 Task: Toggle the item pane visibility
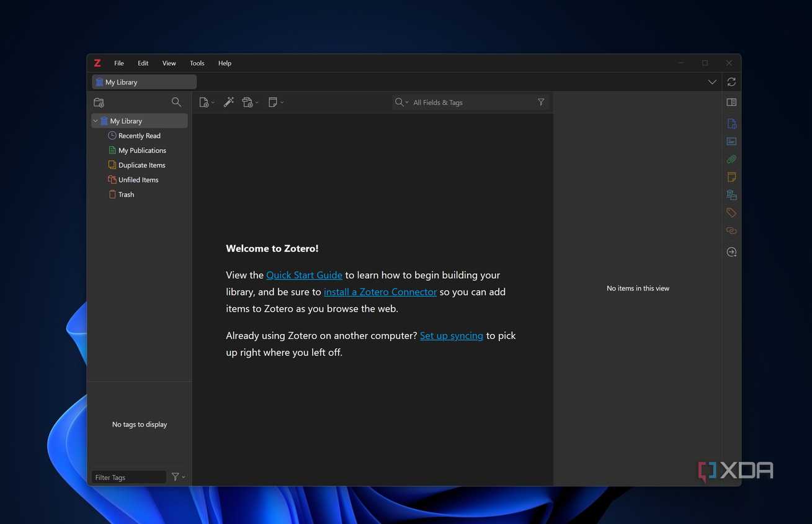click(x=731, y=102)
